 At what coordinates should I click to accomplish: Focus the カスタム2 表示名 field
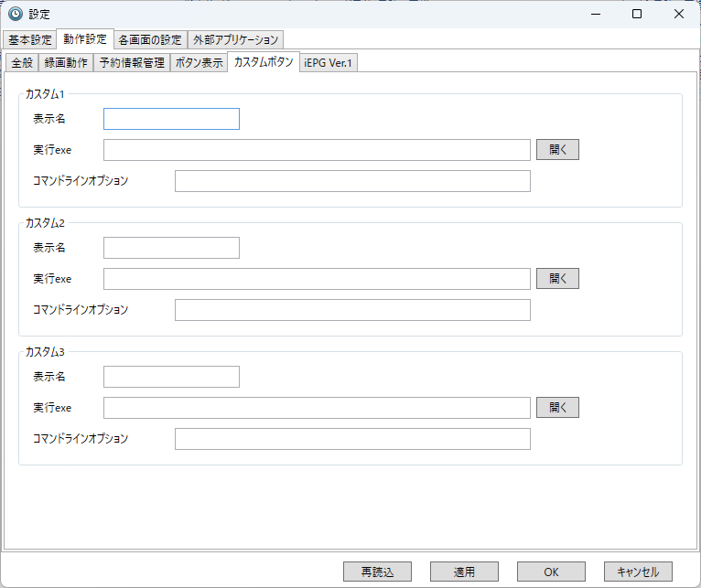(x=171, y=248)
